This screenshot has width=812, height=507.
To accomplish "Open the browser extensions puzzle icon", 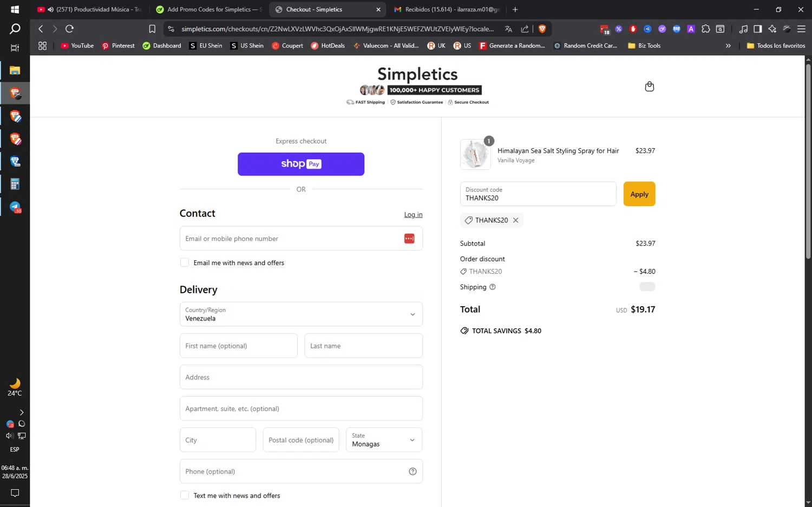I will pos(705,29).
